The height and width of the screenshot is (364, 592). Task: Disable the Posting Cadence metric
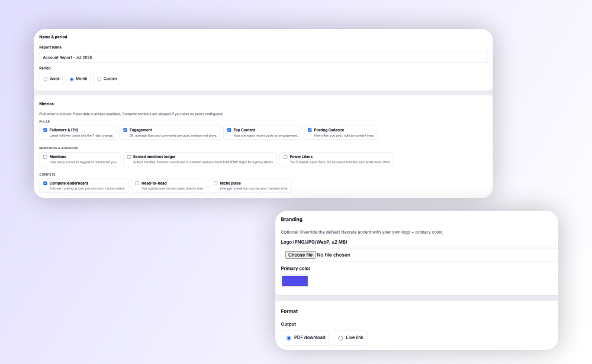pos(310,130)
